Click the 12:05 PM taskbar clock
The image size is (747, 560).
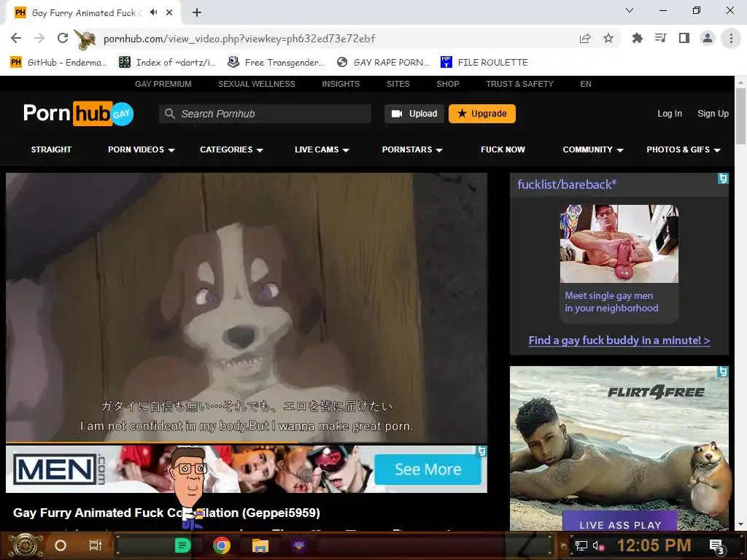654,545
